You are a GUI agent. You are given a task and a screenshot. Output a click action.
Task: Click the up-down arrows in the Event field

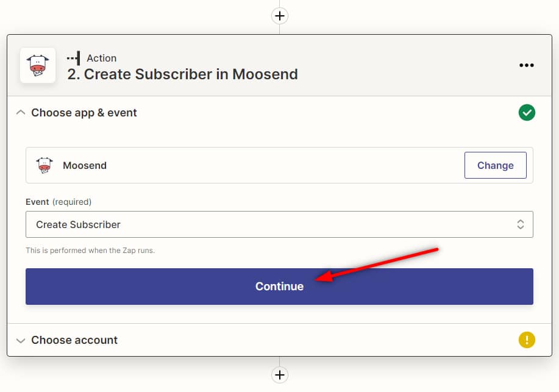tap(520, 224)
